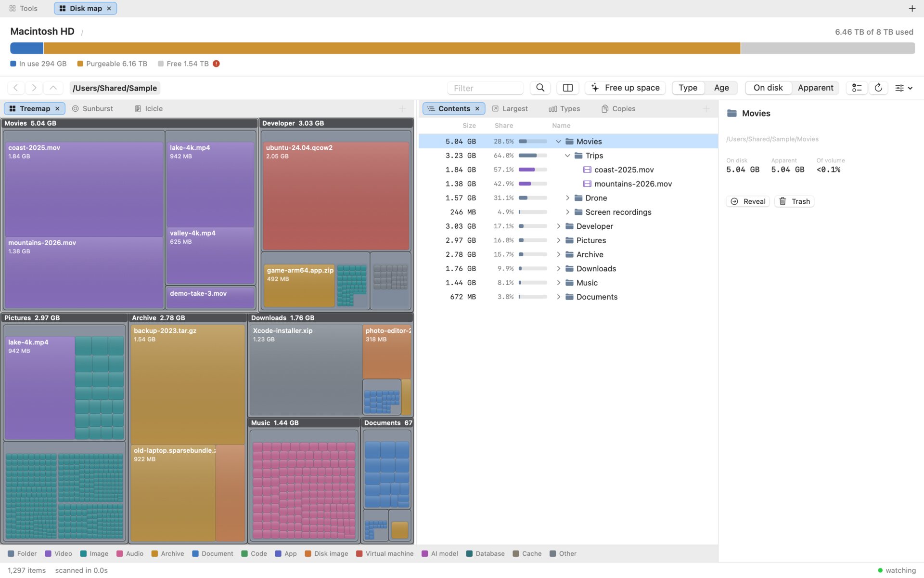
Task: Expand the Music folder
Action: click(558, 283)
